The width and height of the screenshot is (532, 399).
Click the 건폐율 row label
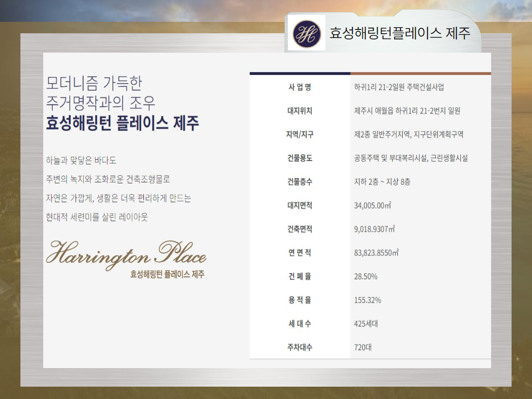pos(300,276)
